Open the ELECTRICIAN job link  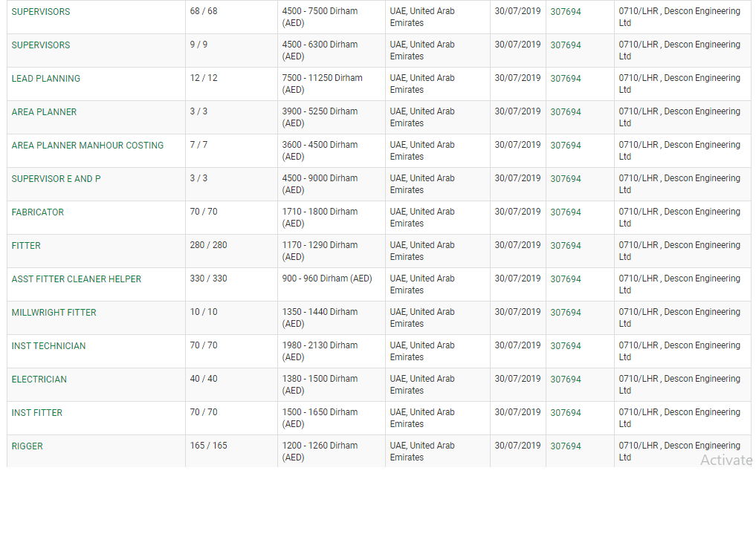point(39,380)
